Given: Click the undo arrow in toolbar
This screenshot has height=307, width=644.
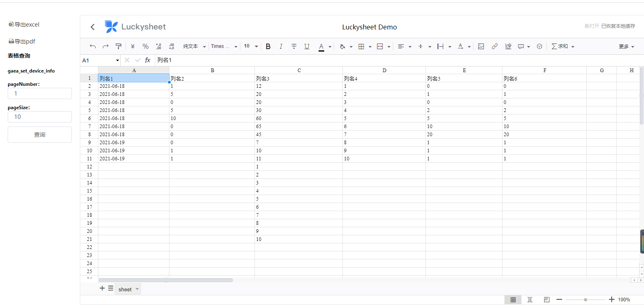Looking at the screenshot, I should 93,46.
